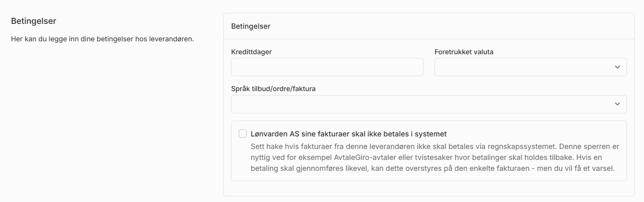Click the phrase "betaling skal gjennomføres likevel"
The image size is (644, 202).
[x=309, y=168]
